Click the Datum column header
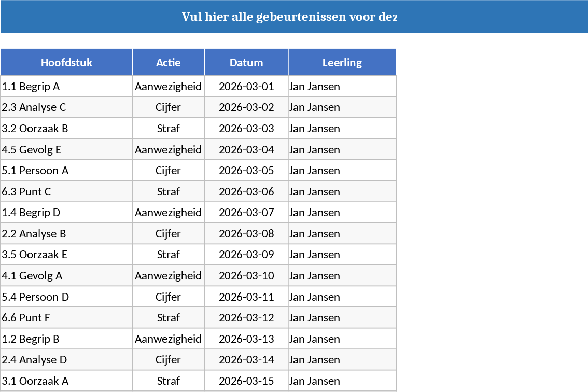 click(x=246, y=63)
